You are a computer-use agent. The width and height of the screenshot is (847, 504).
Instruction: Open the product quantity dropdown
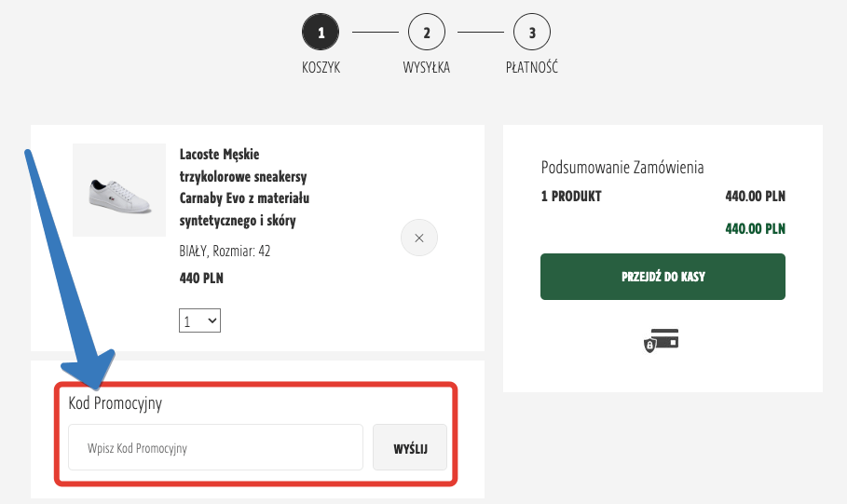(x=200, y=321)
